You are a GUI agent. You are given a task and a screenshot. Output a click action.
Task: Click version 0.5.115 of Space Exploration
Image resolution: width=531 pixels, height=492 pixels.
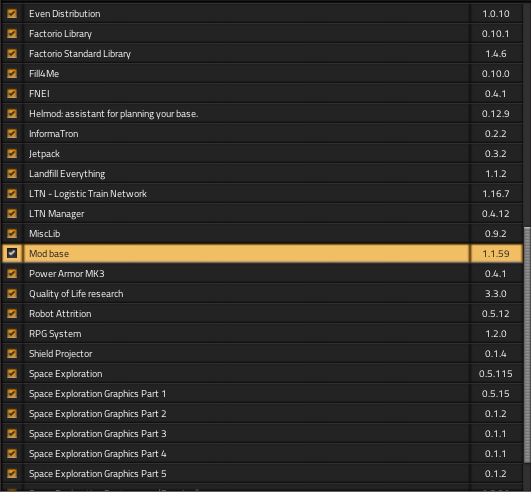coord(496,373)
